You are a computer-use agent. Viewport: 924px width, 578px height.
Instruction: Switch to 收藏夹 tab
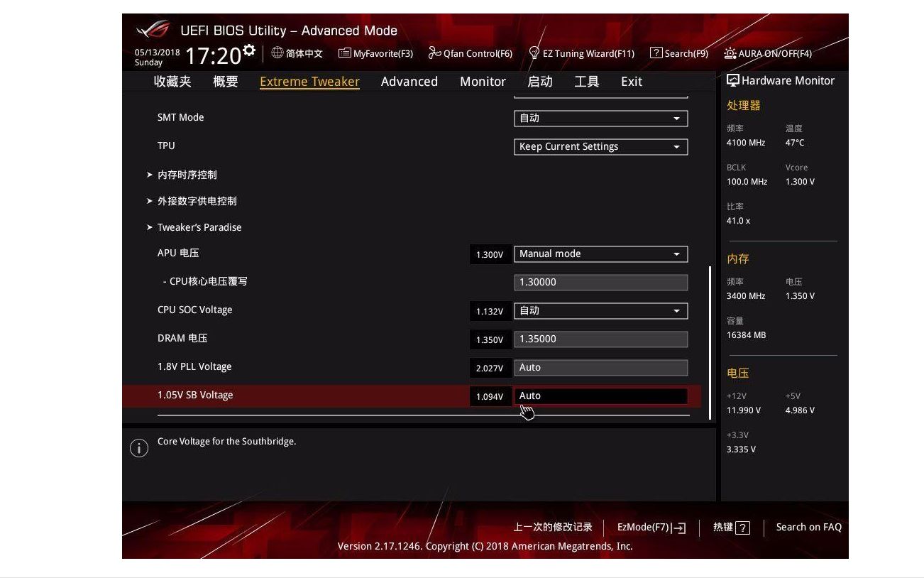tap(172, 82)
